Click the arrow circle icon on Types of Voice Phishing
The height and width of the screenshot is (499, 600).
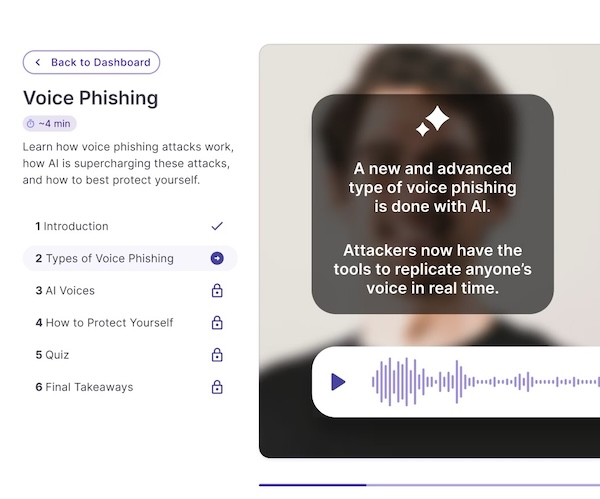click(217, 258)
